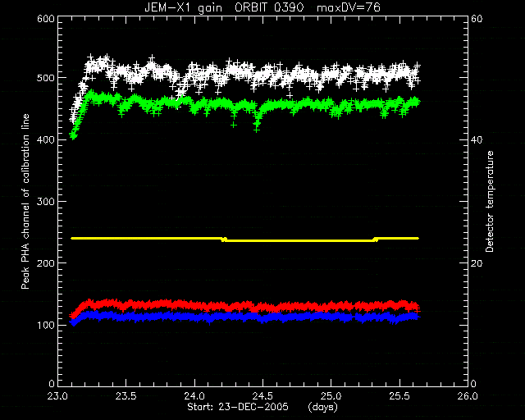Click the maxDV=76 text in title
The width and height of the screenshot is (525, 420).
pyautogui.click(x=349, y=7)
